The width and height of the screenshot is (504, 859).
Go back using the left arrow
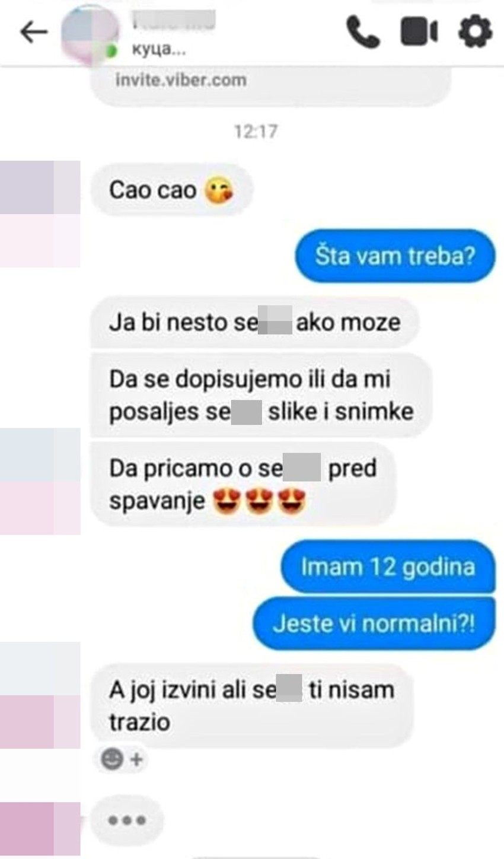point(34,33)
